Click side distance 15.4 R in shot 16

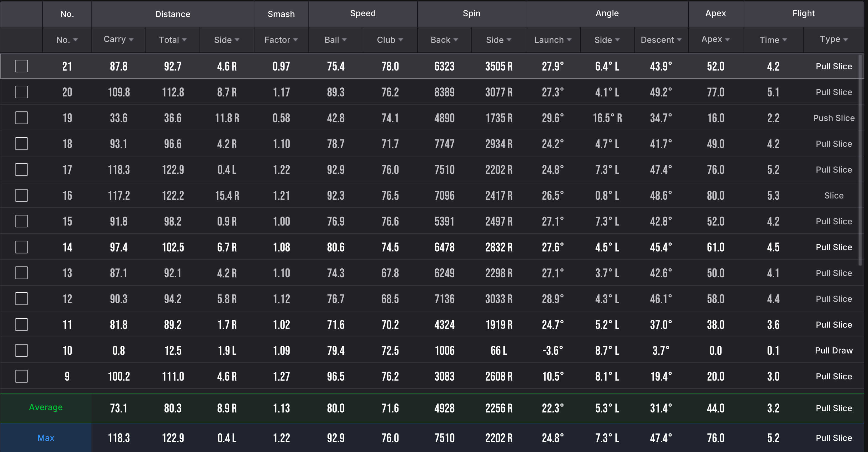pyautogui.click(x=227, y=195)
